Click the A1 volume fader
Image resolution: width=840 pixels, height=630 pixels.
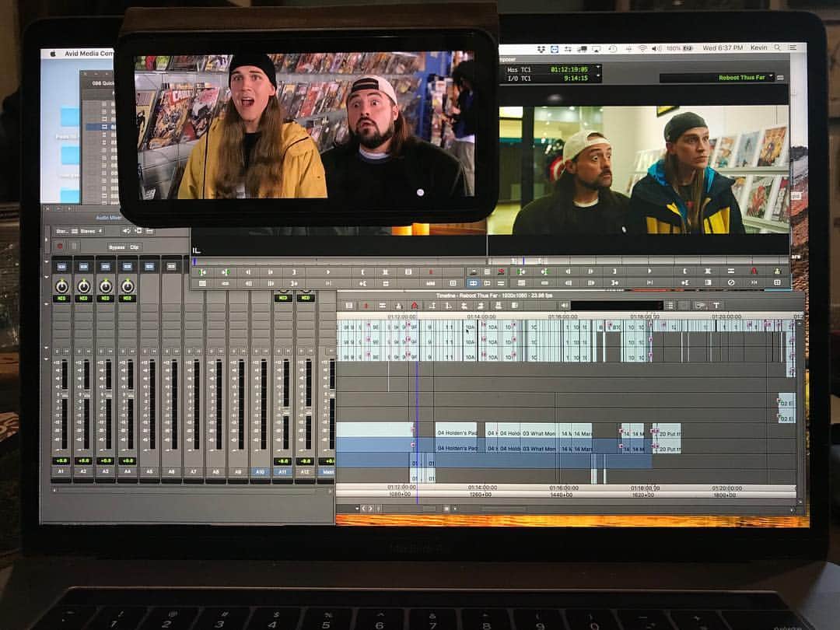[x=65, y=394]
